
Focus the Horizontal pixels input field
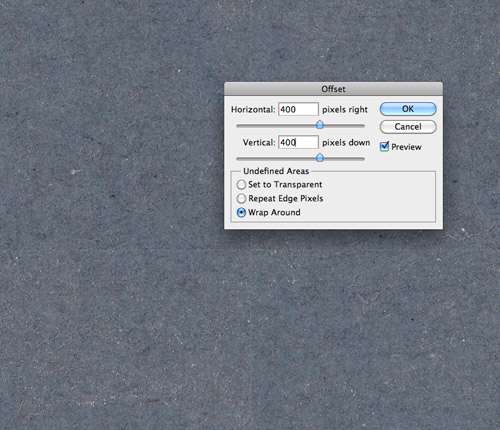point(298,109)
